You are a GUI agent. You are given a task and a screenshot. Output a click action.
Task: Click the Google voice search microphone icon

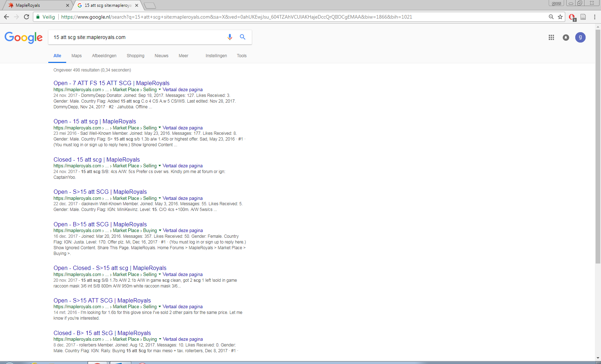230,37
